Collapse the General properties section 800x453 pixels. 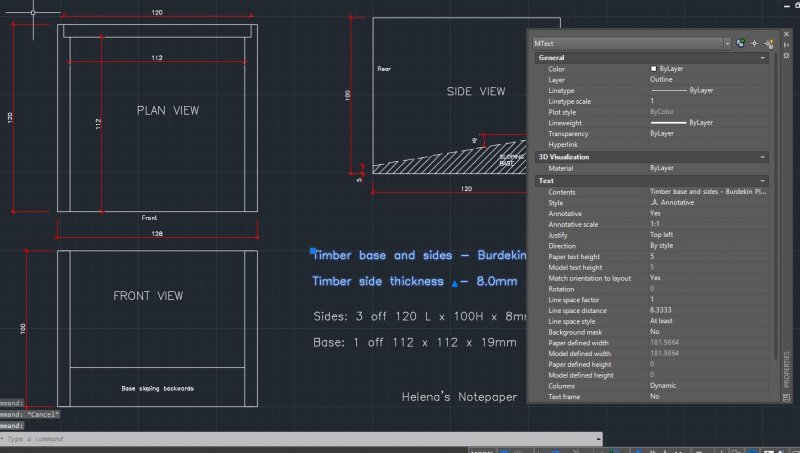click(x=762, y=58)
